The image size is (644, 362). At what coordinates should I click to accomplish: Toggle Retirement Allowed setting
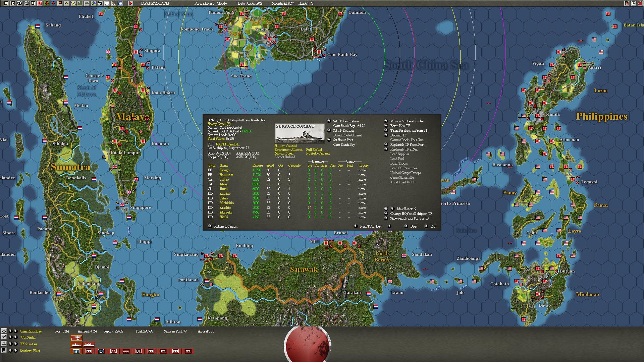click(x=288, y=150)
